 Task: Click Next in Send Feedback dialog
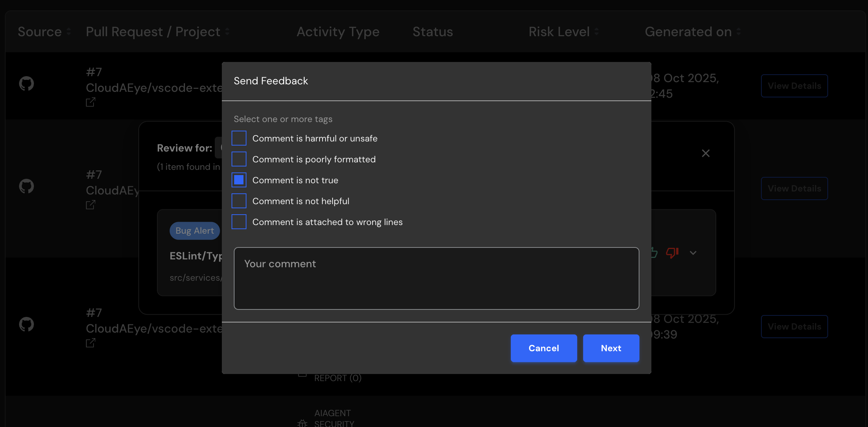point(611,348)
